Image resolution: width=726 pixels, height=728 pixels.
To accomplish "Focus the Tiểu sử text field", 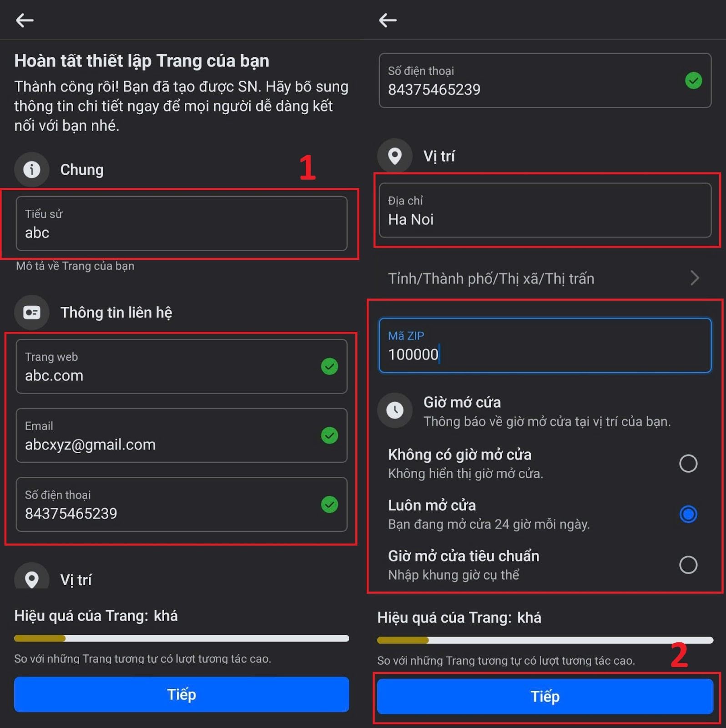I will click(x=181, y=223).
